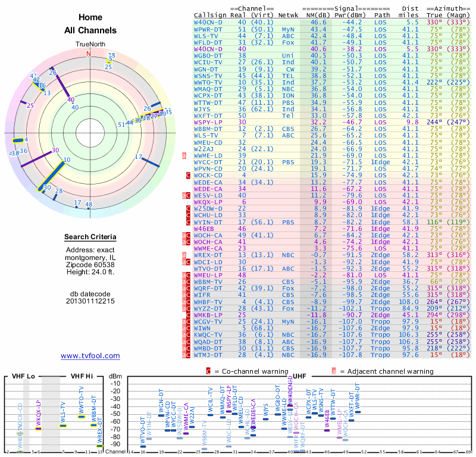Image resolution: width=476 pixels, height=457 pixels.
Task: Click the Search Criteria heading
Action: click(x=90, y=237)
